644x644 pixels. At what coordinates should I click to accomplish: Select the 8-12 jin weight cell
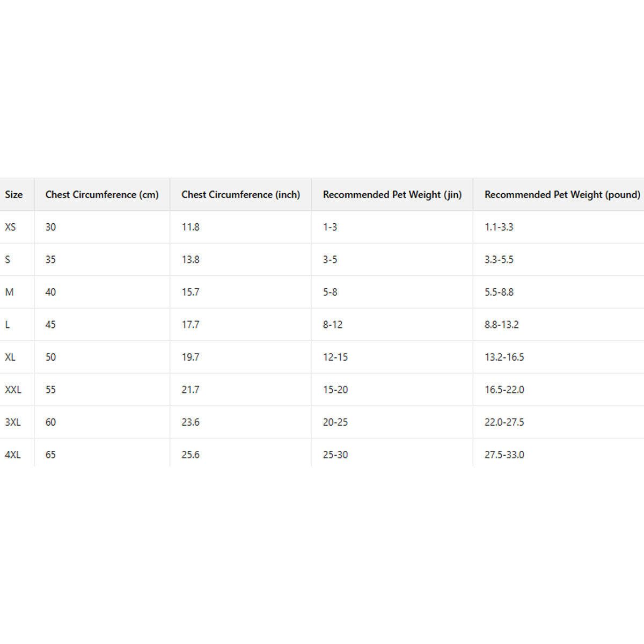pos(333,325)
